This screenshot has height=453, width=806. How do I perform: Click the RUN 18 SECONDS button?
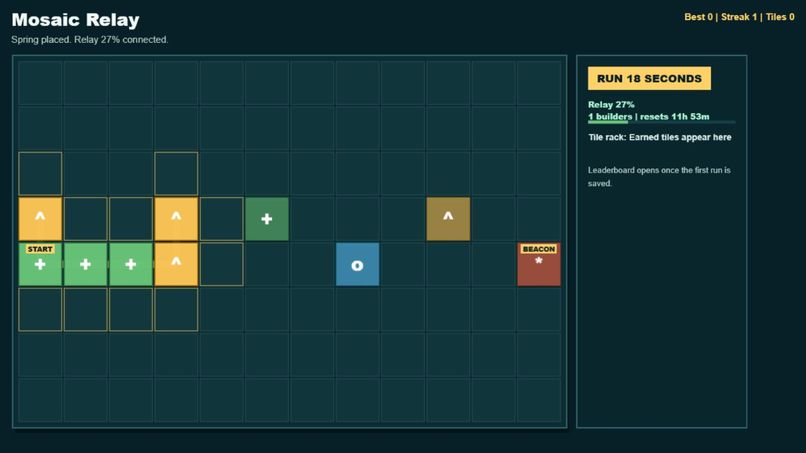point(649,78)
